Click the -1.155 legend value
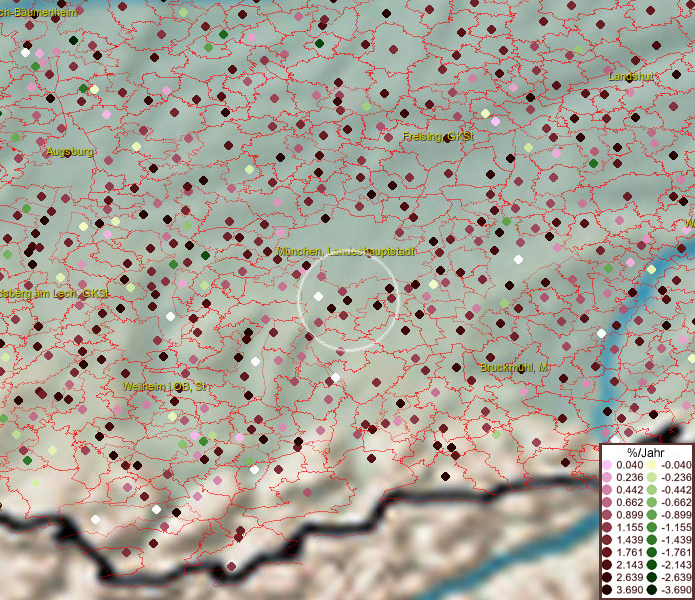 point(676,527)
